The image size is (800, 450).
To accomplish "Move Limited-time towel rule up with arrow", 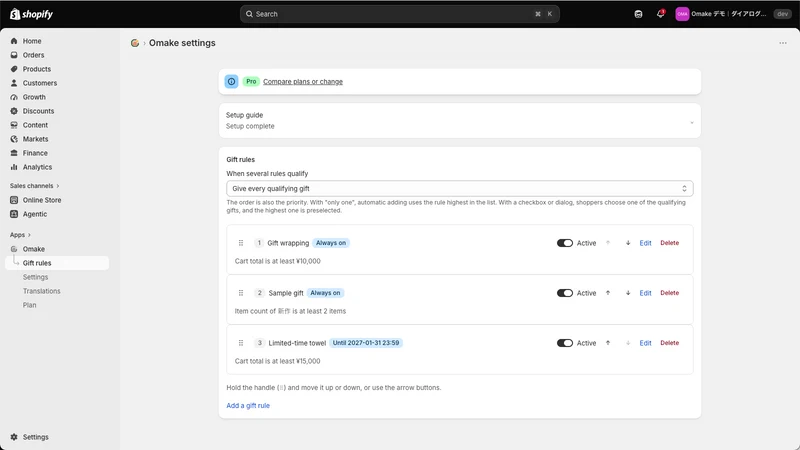I will [x=608, y=343].
